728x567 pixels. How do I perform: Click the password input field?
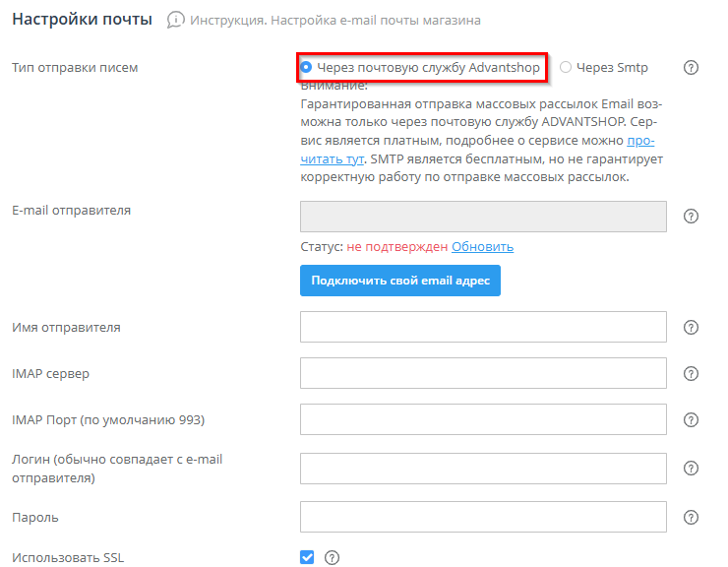(x=483, y=517)
